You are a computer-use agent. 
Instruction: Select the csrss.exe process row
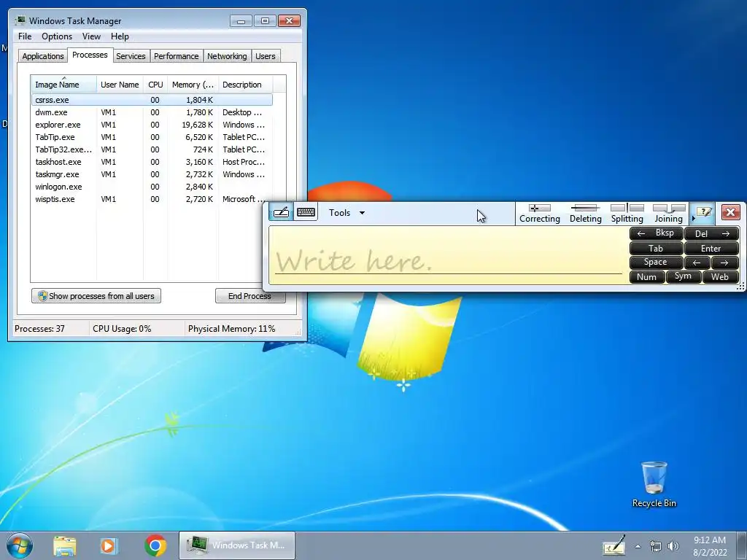click(152, 100)
